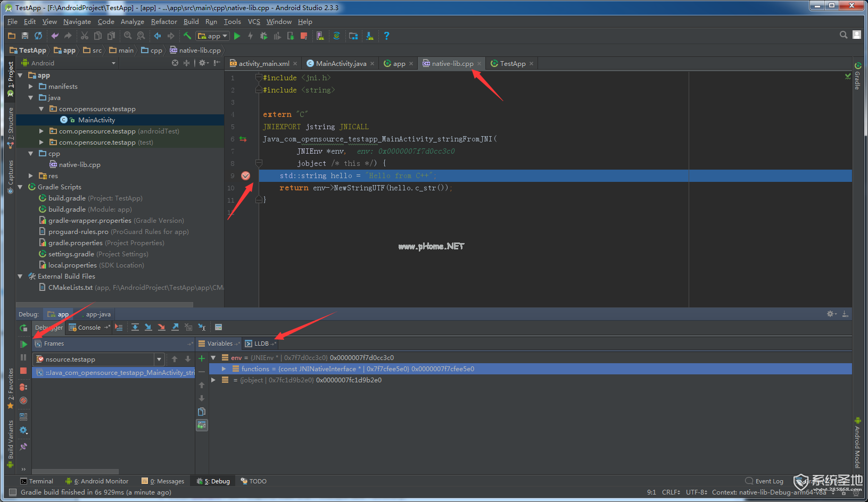Pause program in Debug panel
This screenshot has height=502, width=868.
[23, 357]
